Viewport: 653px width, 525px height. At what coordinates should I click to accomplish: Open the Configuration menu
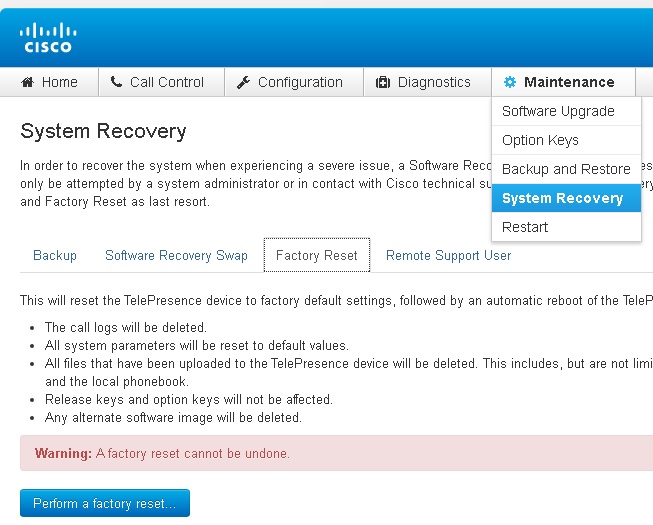(294, 82)
